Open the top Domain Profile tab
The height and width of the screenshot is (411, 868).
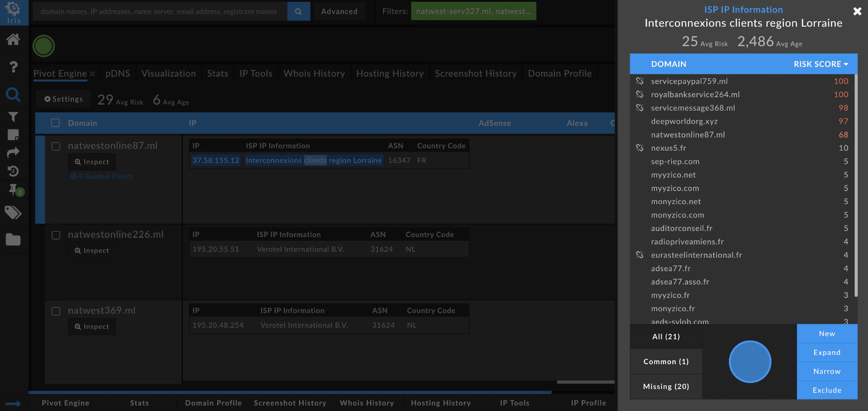click(560, 73)
